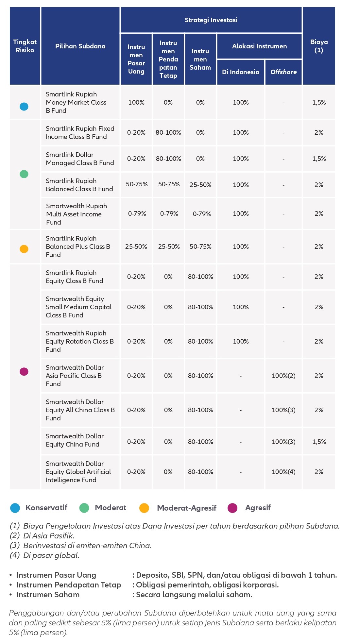Click the orange Moderat-Agresif risk dot in the table
This screenshot has height=644, width=342.
click(x=24, y=249)
